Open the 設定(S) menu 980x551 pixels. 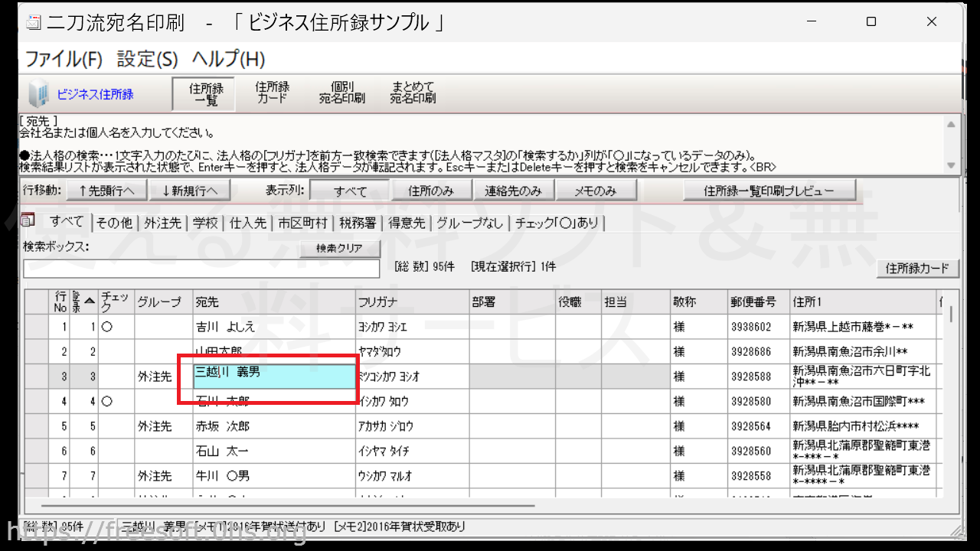pos(147,59)
